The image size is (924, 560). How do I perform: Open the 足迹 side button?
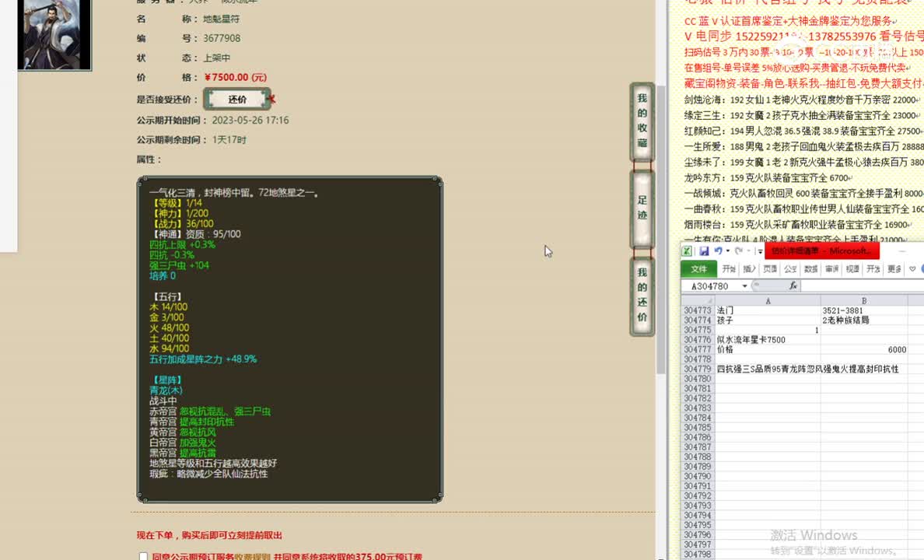pos(642,208)
